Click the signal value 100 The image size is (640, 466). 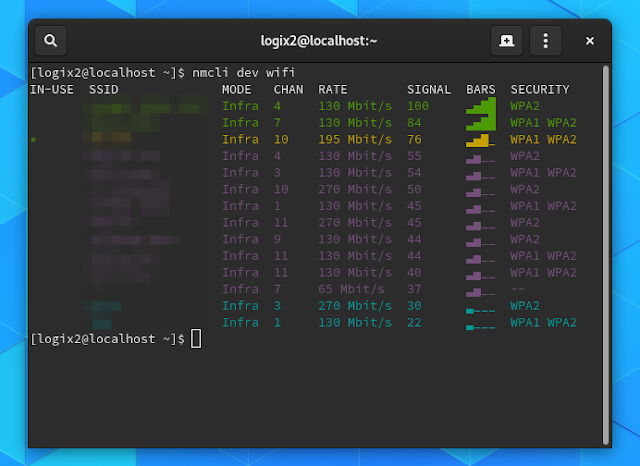pyautogui.click(x=418, y=106)
